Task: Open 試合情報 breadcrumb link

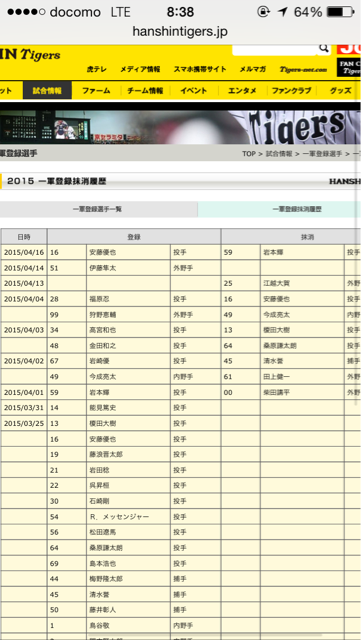Action: tap(279, 154)
